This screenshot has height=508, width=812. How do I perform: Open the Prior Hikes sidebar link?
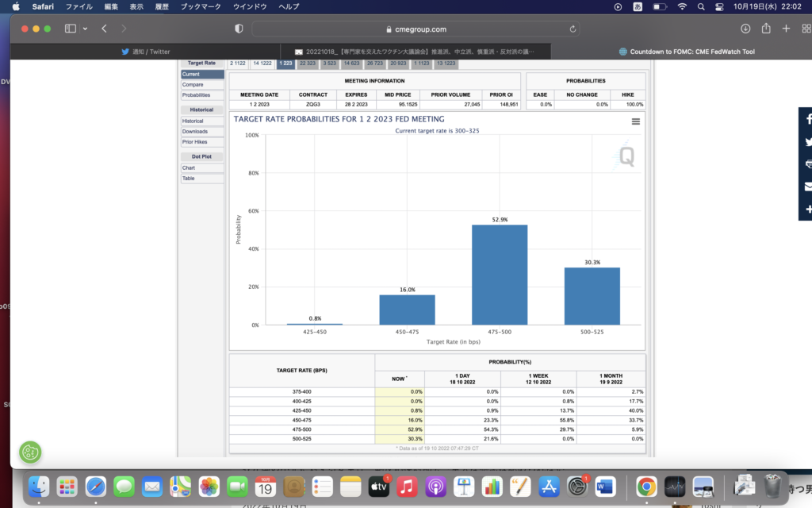(195, 142)
